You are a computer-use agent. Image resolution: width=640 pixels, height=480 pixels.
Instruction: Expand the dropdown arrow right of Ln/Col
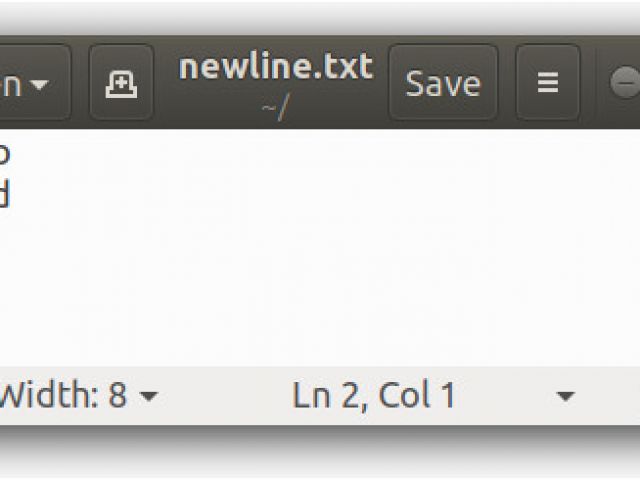(x=565, y=397)
